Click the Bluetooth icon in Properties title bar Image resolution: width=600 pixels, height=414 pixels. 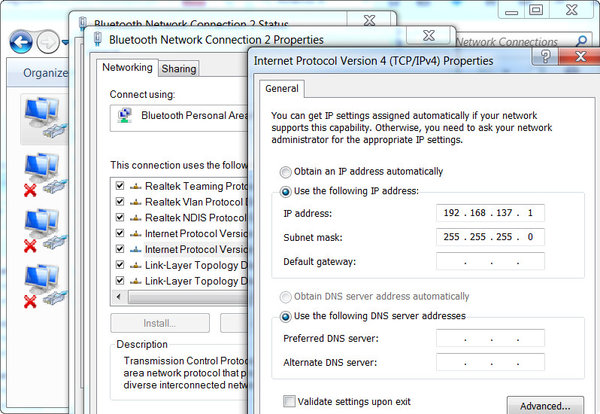click(98, 39)
